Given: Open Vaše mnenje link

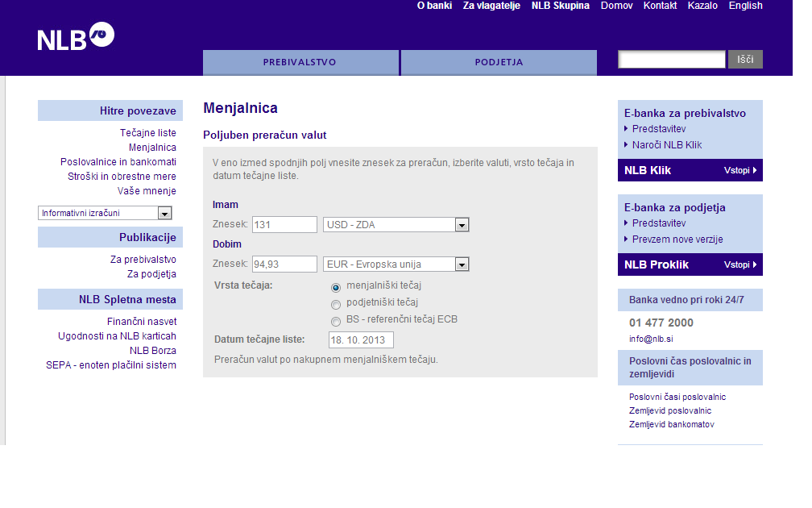Looking at the screenshot, I should point(147,191).
